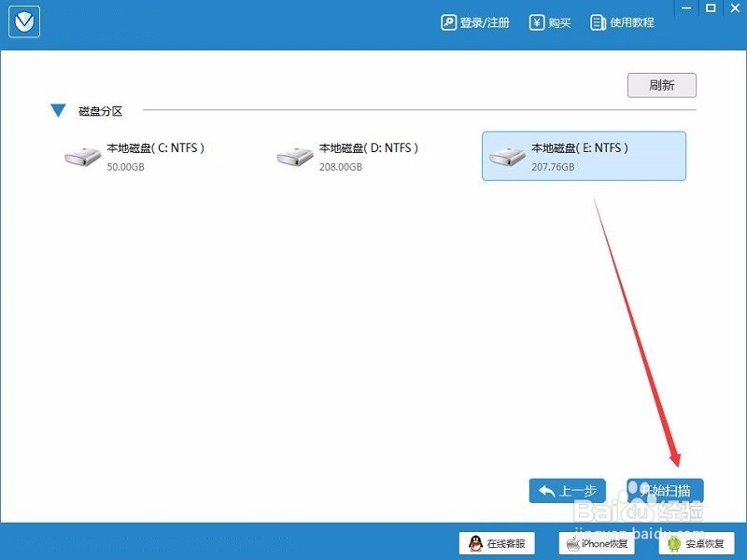
Task: Click the shield app logo
Action: (23, 21)
